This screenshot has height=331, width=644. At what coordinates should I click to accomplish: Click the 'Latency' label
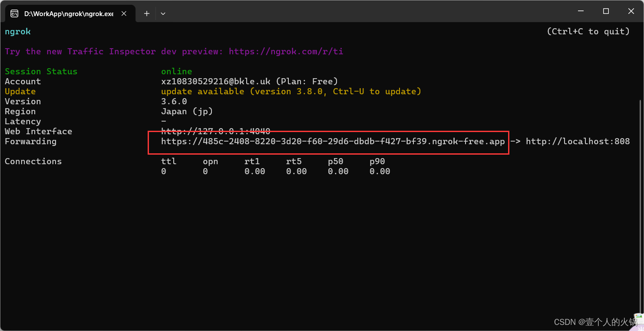click(23, 122)
